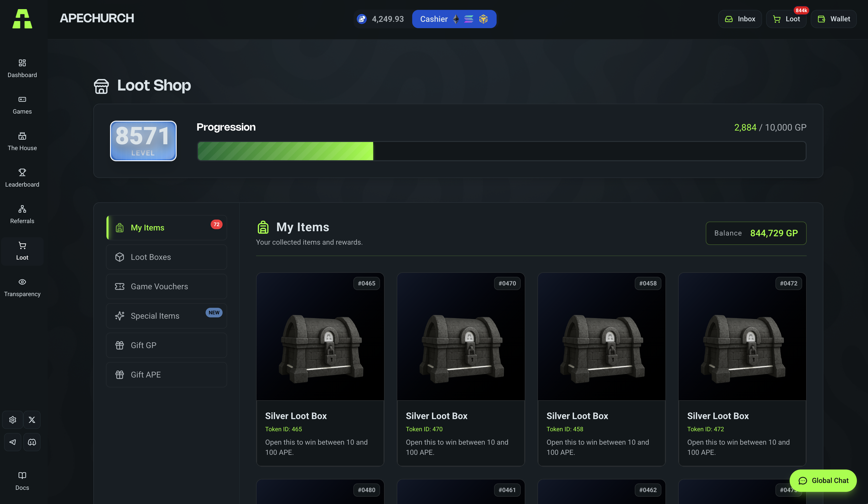Click the ApeChurch green logo
The width and height of the screenshot is (868, 504).
(x=22, y=19)
